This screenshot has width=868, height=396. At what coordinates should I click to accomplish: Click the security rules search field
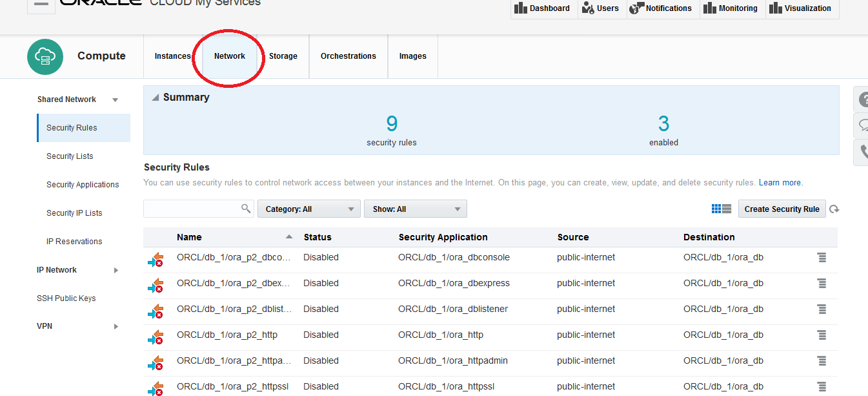192,209
